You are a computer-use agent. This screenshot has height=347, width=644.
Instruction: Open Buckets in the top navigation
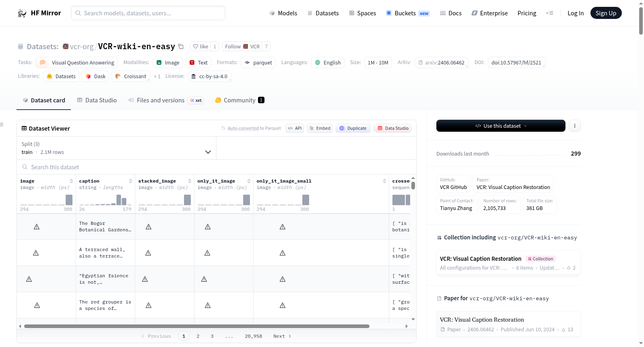click(x=408, y=13)
